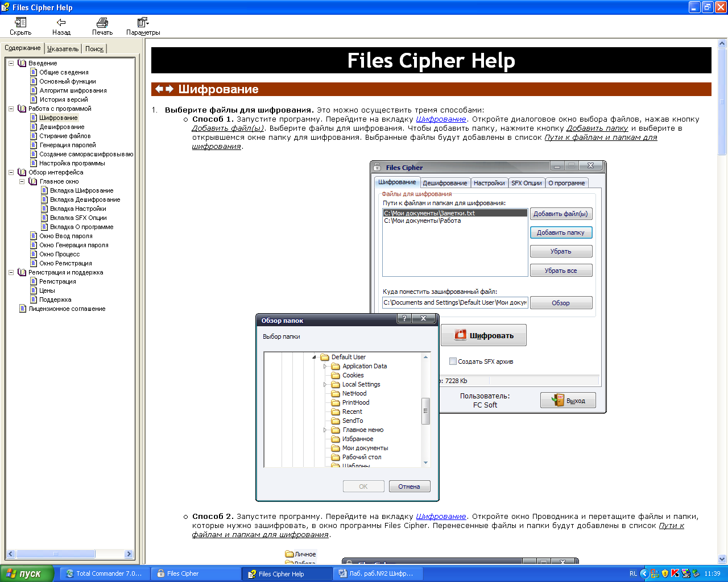Open Окно Регистрация topic
The image size is (728, 582).
pyautogui.click(x=65, y=263)
